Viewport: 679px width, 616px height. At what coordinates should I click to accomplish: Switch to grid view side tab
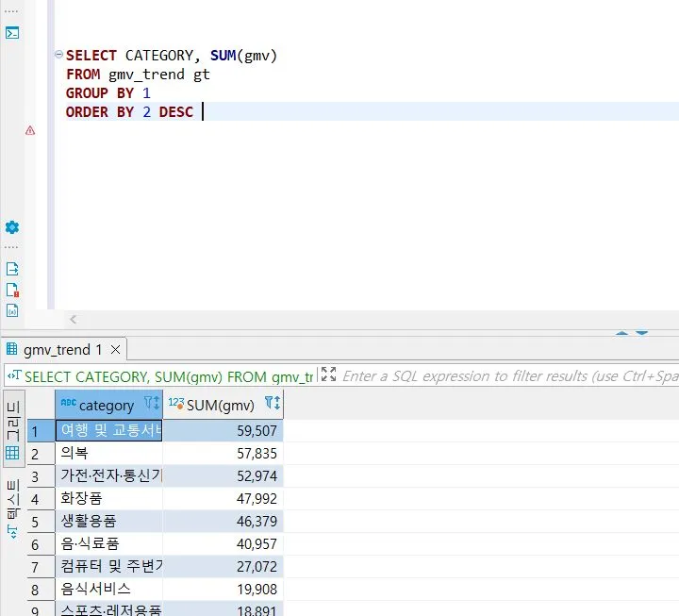click(x=13, y=430)
